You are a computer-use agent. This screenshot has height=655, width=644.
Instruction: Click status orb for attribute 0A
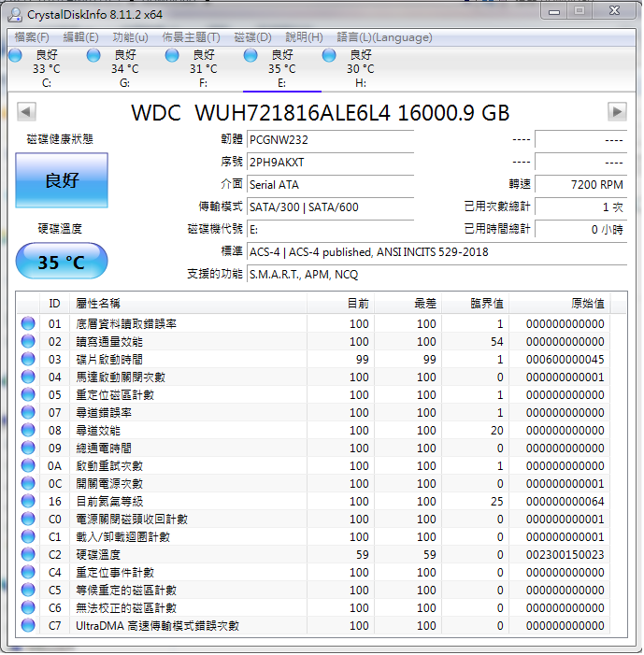(28, 465)
